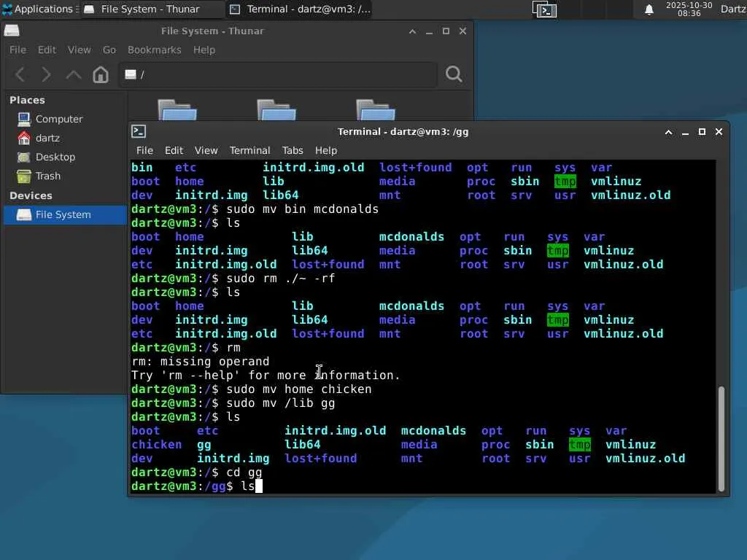The width and height of the screenshot is (747, 560).
Task: Select Desktop in Places sidebar
Action: click(x=55, y=157)
